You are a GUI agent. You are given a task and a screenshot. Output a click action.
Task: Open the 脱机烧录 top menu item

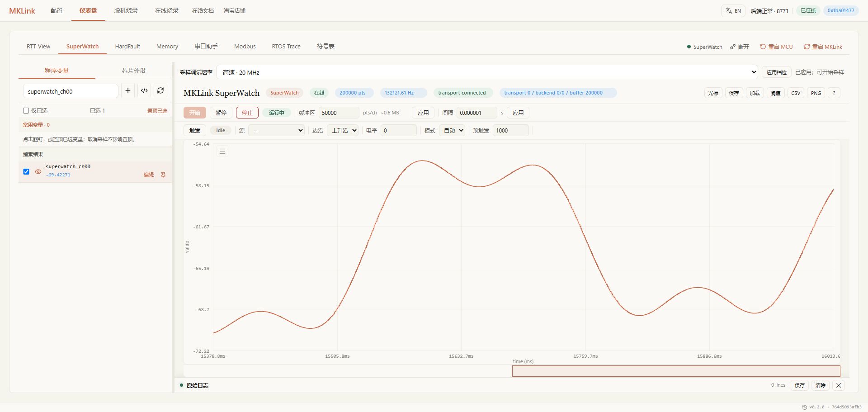126,11
